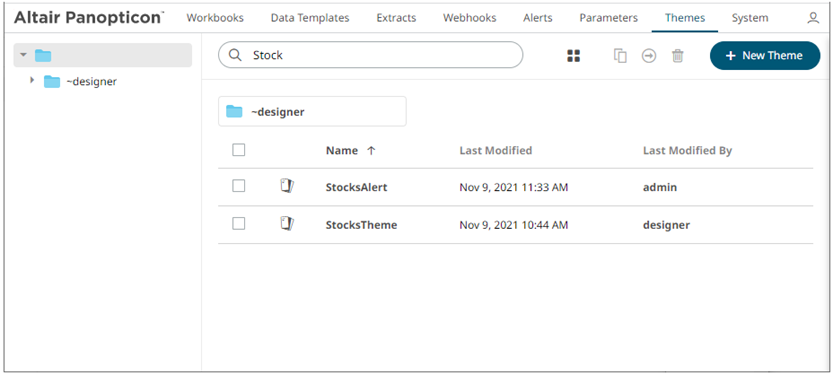Click the search field containing Stock
Image resolution: width=833 pixels, height=375 pixels.
pos(370,55)
